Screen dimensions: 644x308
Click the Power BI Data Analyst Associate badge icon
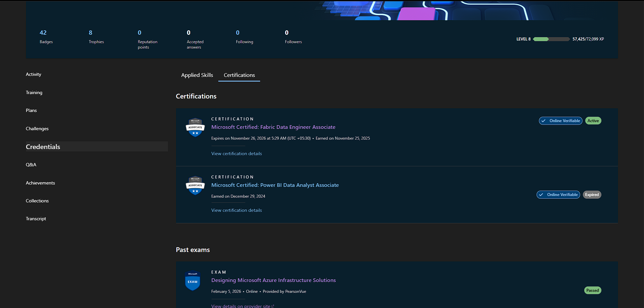click(x=195, y=185)
